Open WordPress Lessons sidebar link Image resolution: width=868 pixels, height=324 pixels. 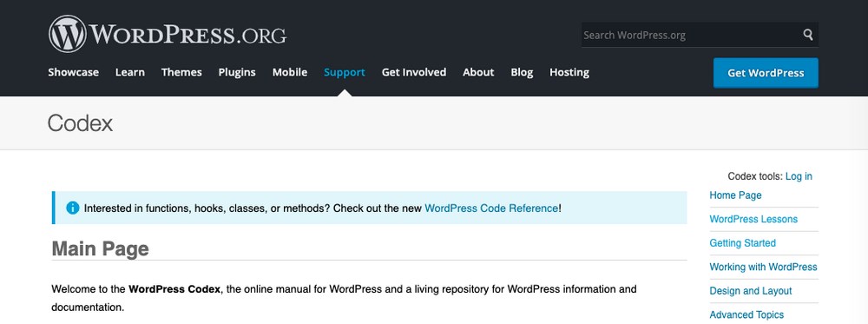coord(753,219)
